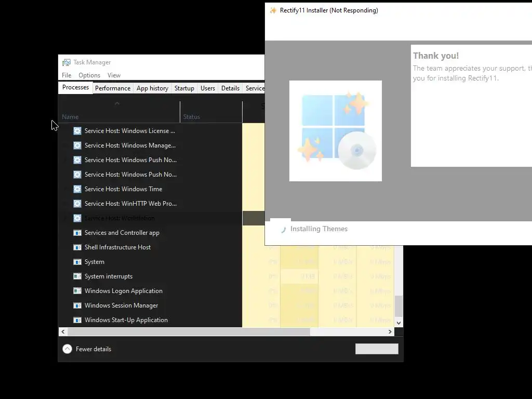
Task: Open the partly hidden Services tab
Action: [254, 88]
